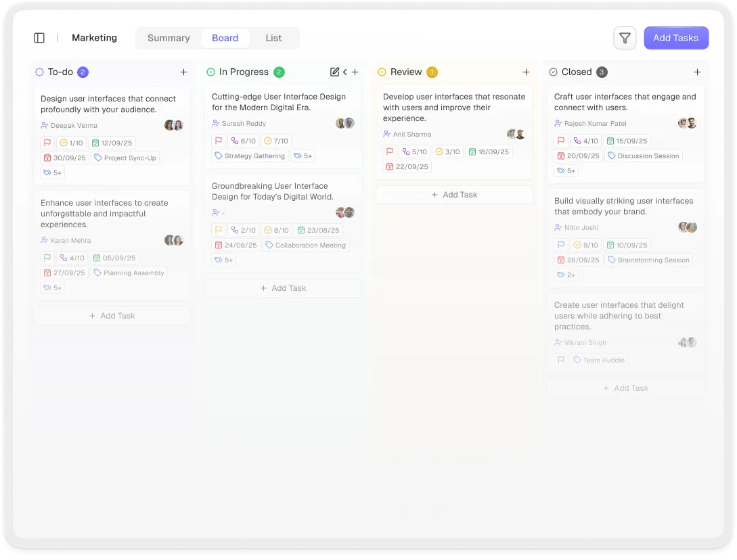
Task: Click the plus icon on the To-do column
Action: coord(183,71)
